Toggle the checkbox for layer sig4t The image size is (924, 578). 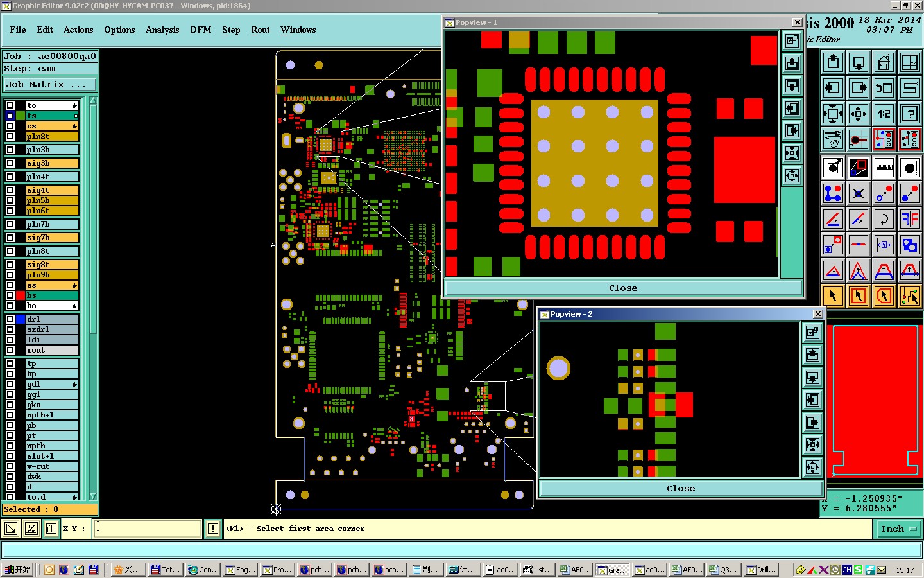pyautogui.click(x=10, y=190)
